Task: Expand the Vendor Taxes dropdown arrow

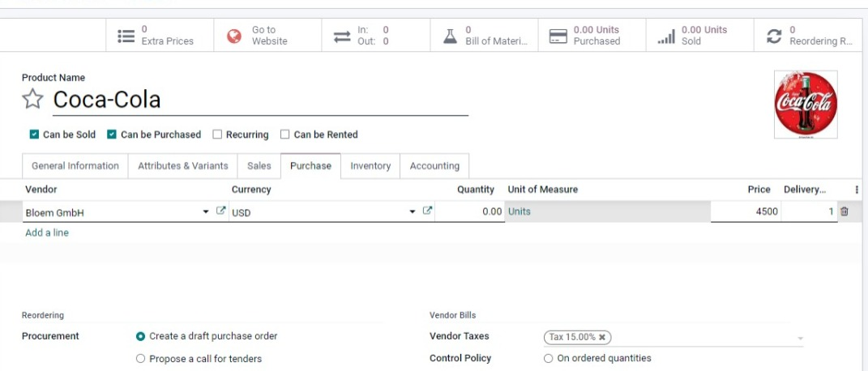Action: click(x=800, y=338)
